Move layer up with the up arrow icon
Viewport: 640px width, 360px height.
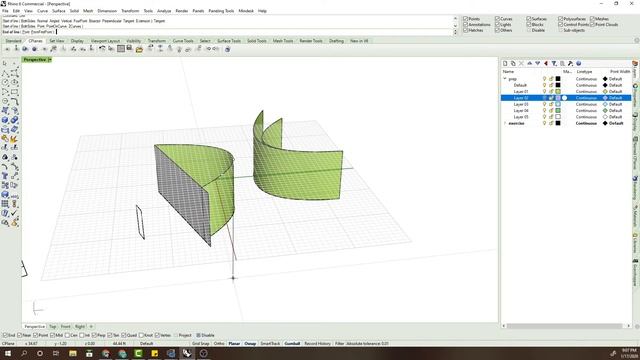tap(529, 64)
